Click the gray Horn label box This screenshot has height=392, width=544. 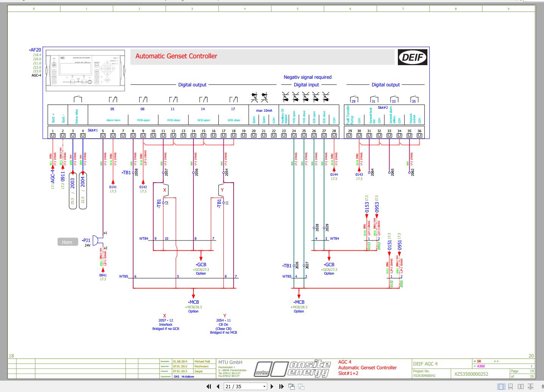(67, 242)
